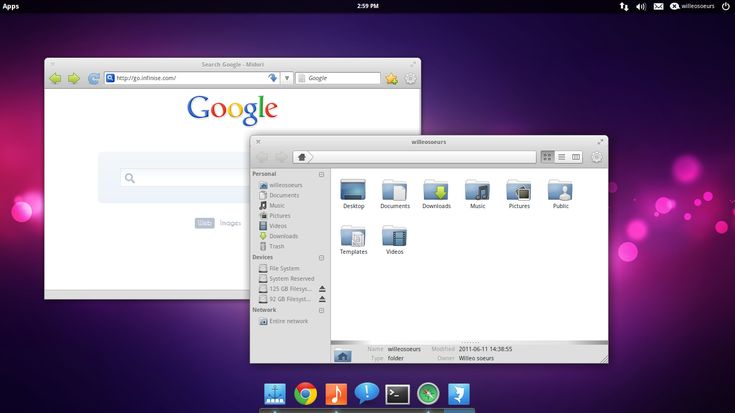Launch Google Chrome from the dock
Viewport: 735px width, 413px height.
click(x=306, y=394)
